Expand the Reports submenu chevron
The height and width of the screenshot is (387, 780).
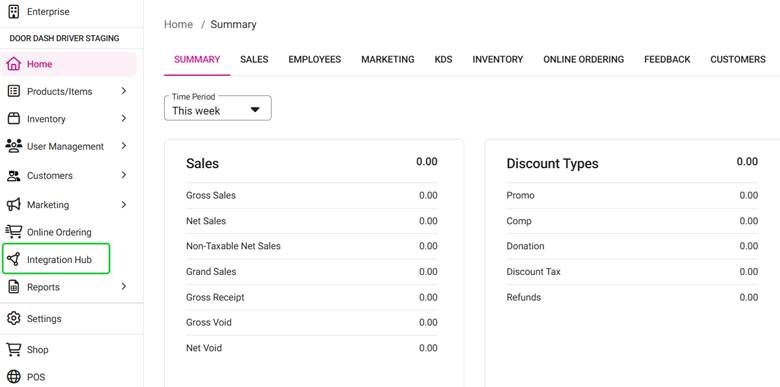tap(124, 287)
